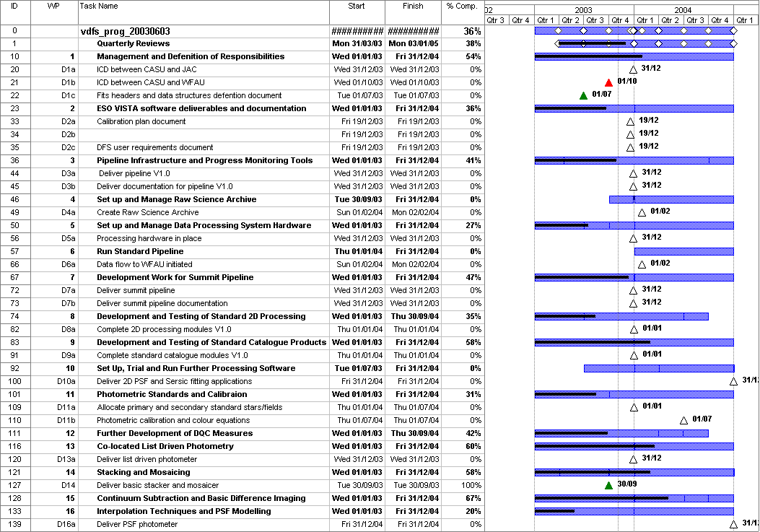Click the green milestone triangle dated 01/07
Image resolution: width=760 pixels, height=532 pixels.
[x=584, y=96]
